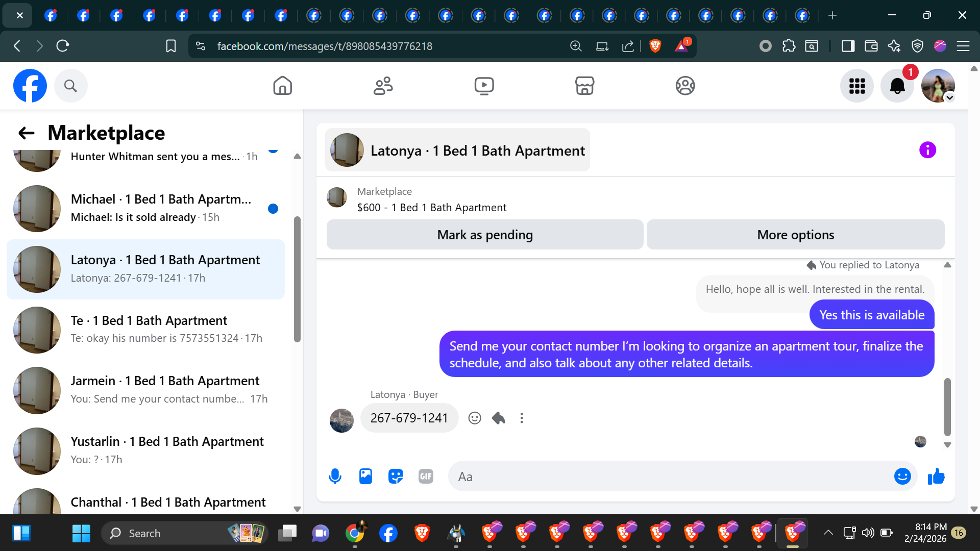Viewport: 980px width, 551px height.
Task: Open more options for phone message
Action: 521,418
